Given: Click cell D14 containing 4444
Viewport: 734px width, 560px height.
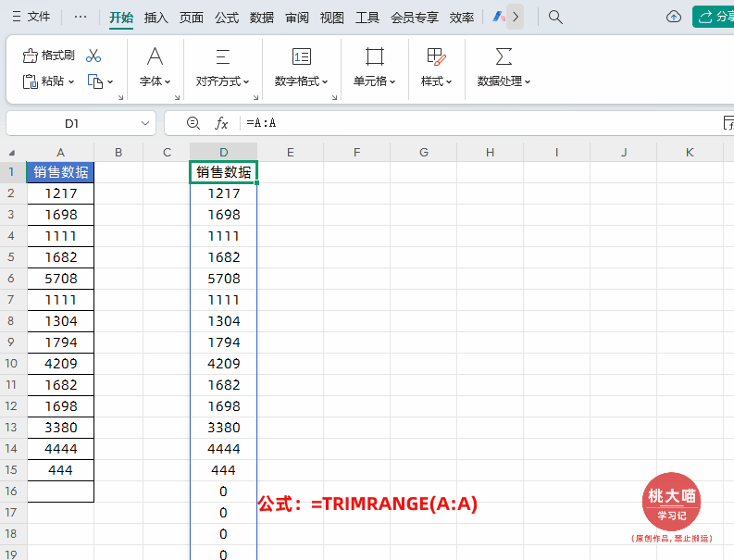Looking at the screenshot, I should pyautogui.click(x=223, y=449).
